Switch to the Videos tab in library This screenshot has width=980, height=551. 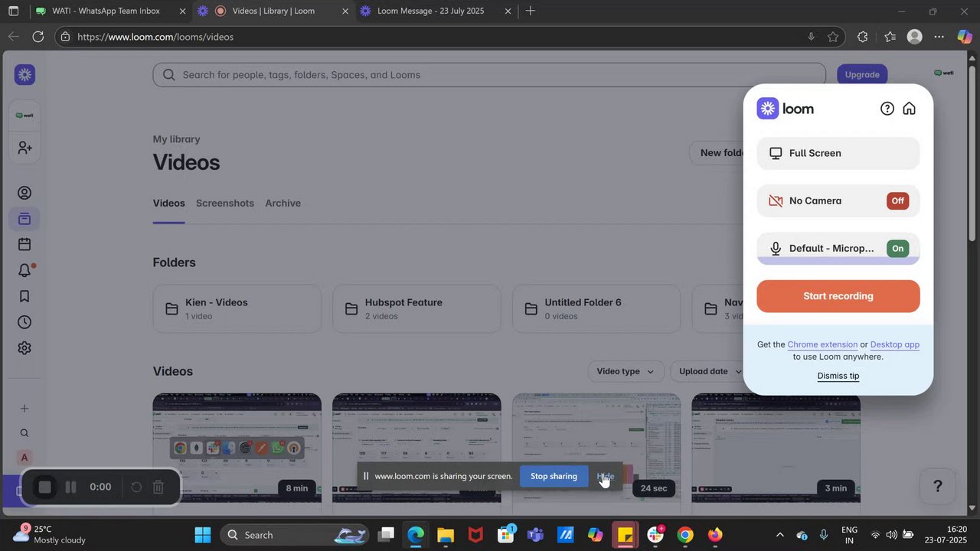tap(169, 203)
